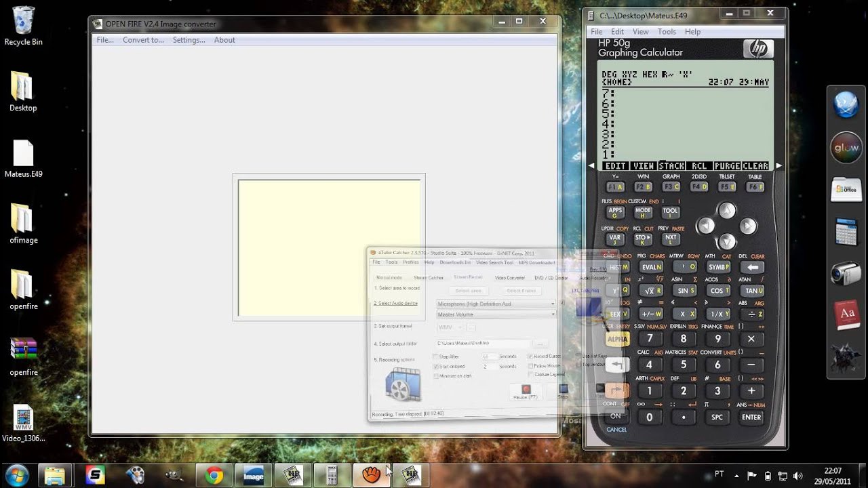
Task: Click the right arrow key on HP calculator
Action: tap(748, 226)
